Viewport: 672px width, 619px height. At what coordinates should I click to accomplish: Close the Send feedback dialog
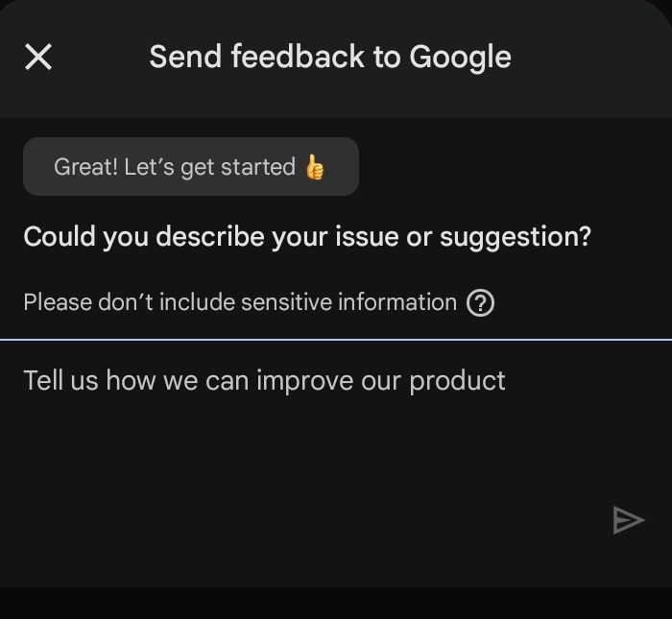(x=38, y=58)
